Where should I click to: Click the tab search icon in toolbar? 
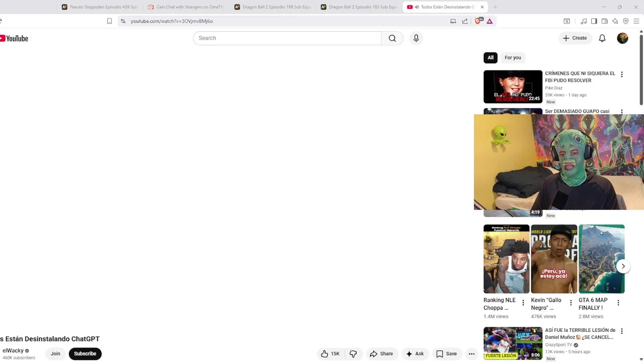567,21
